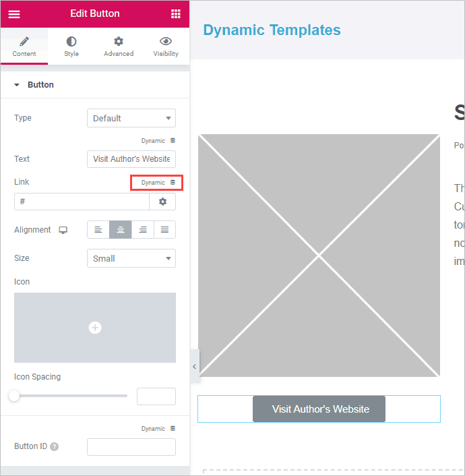Click the Button ID help icon

point(54,447)
